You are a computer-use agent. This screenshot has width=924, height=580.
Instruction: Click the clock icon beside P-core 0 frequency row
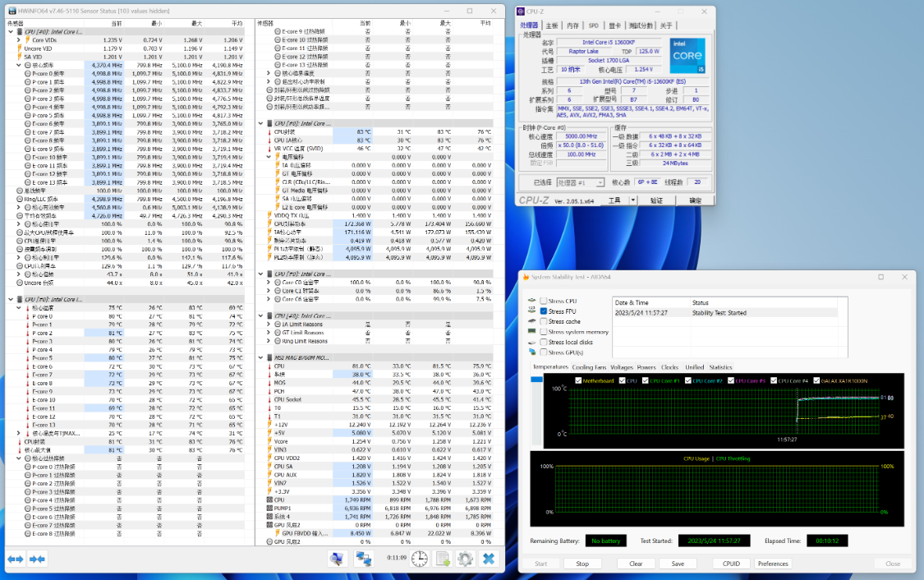28,74
